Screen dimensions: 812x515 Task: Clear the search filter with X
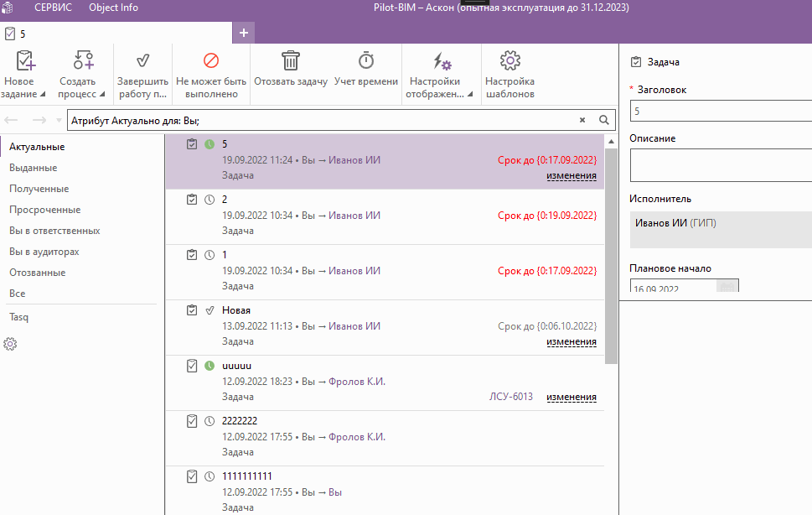pyautogui.click(x=582, y=120)
